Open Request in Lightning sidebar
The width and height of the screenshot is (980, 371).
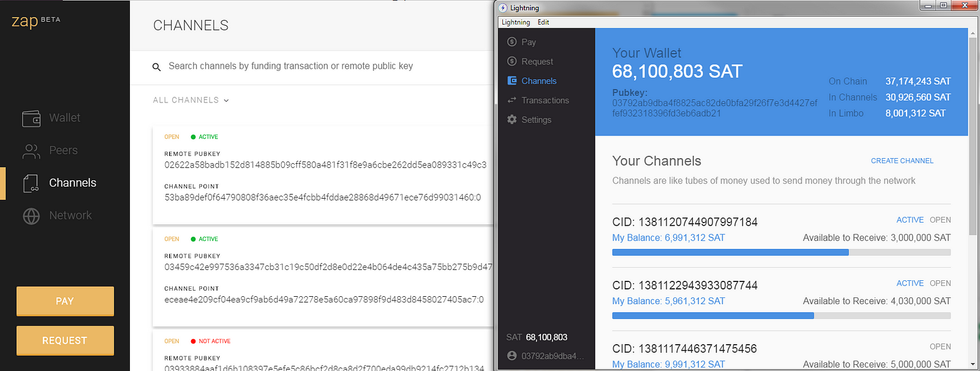[x=537, y=61]
